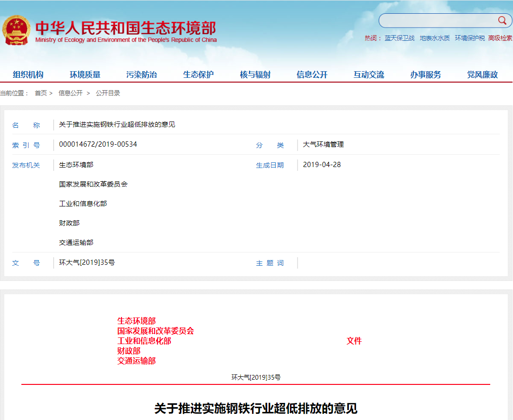This screenshot has width=513, height=420.
Task: Switch to the 环境质量 section
Action: pos(84,74)
